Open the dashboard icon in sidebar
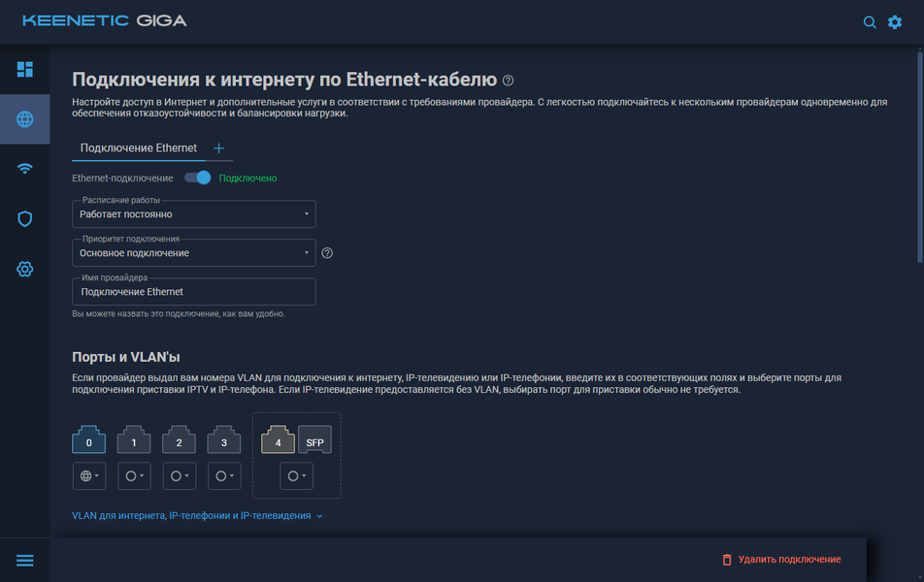Viewport: 924px width, 582px height. pos(24,69)
